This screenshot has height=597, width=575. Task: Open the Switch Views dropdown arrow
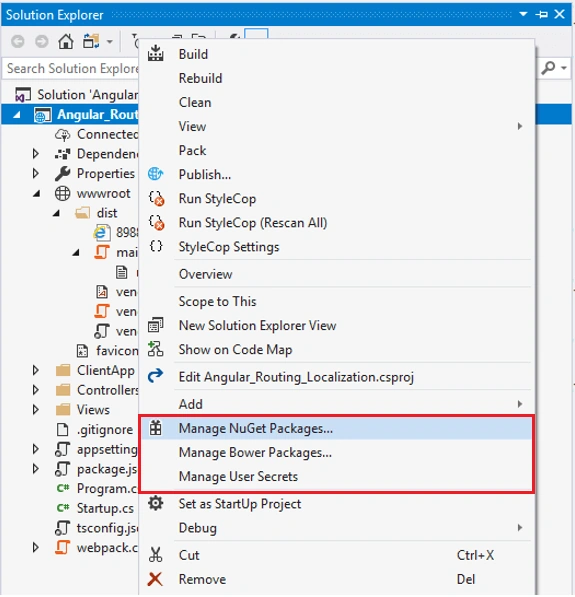tap(110, 42)
